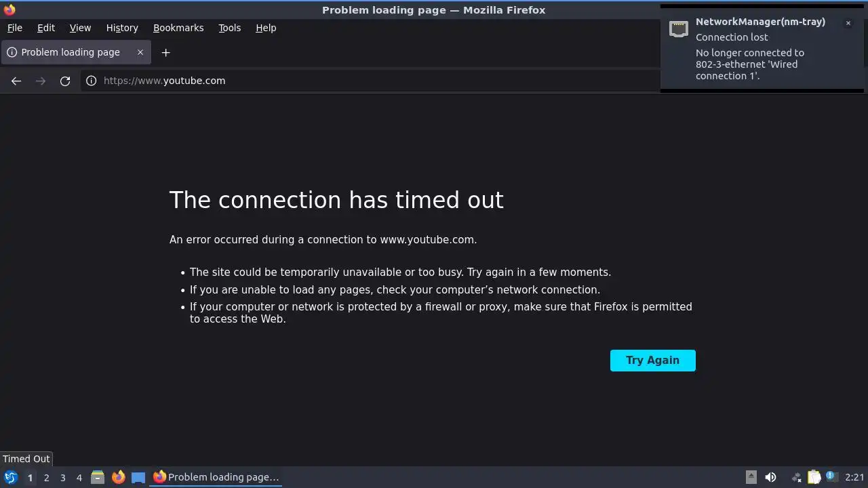Click the 'temporarily unavailable or too busy' bullet

400,272
